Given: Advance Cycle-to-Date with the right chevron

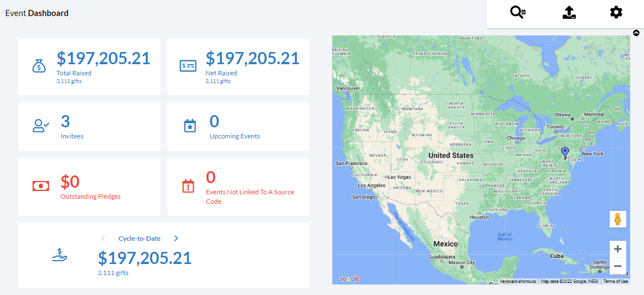Looking at the screenshot, I should point(176,239).
